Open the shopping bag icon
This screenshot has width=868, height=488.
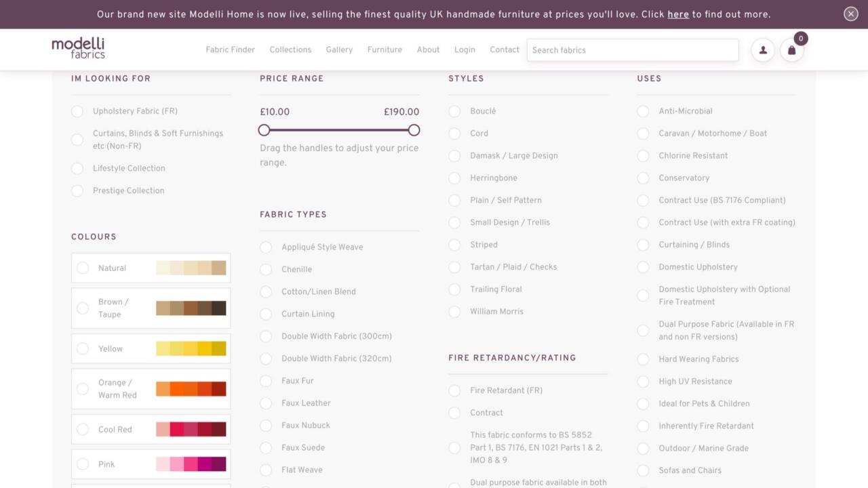791,49
